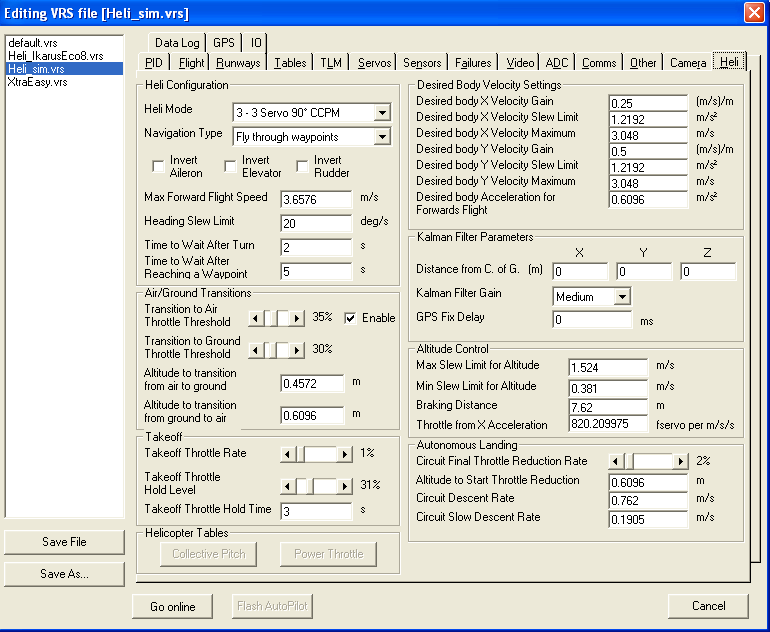
Task: Open the Other tab
Action: pos(643,63)
